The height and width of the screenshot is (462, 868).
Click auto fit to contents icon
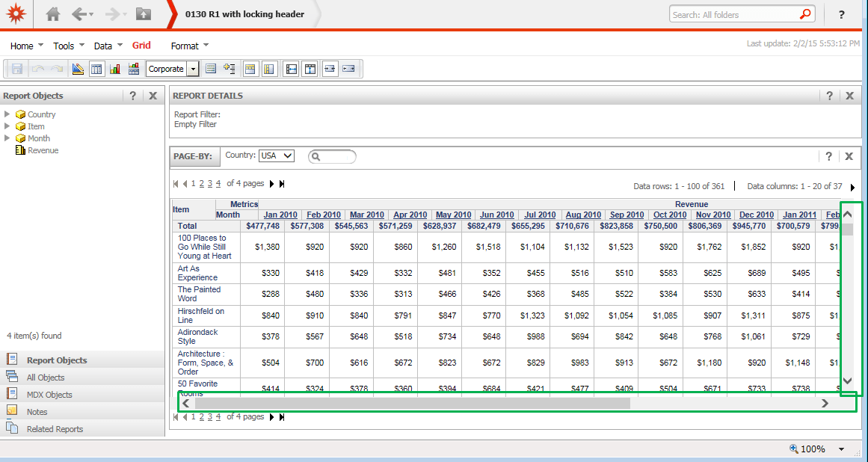click(x=291, y=69)
